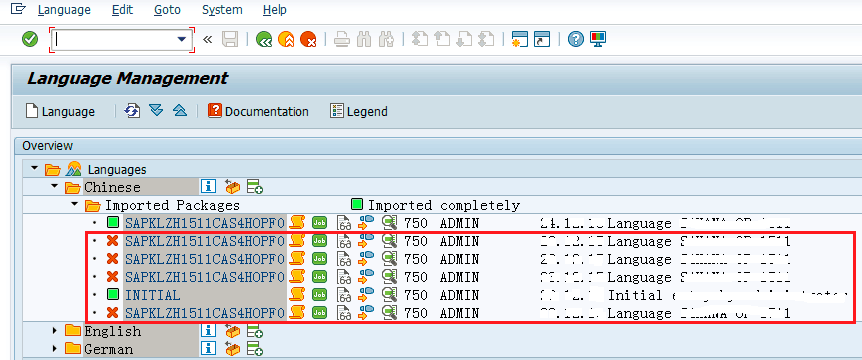Click 'ADMIN' in the INITIAL row
This screenshot has height=360, width=862.
point(459,296)
